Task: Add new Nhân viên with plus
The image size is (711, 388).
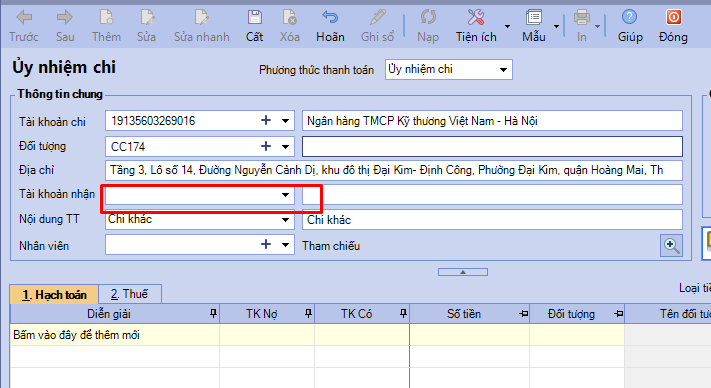Action: coord(266,244)
